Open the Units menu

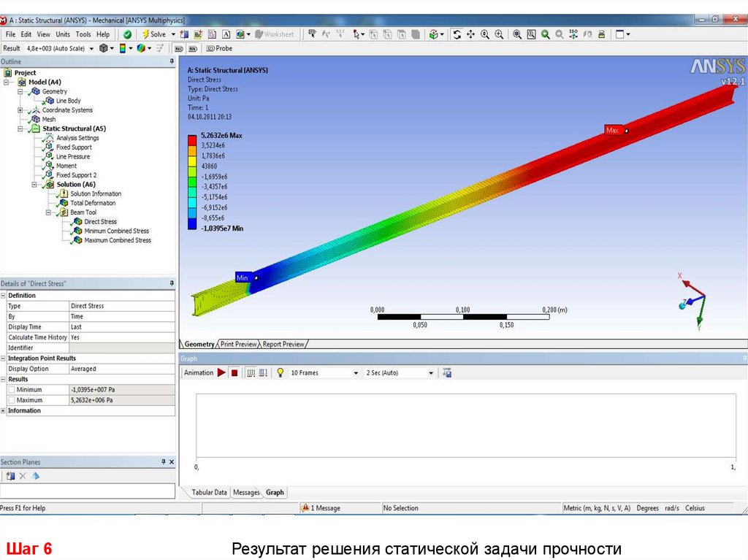pos(63,34)
